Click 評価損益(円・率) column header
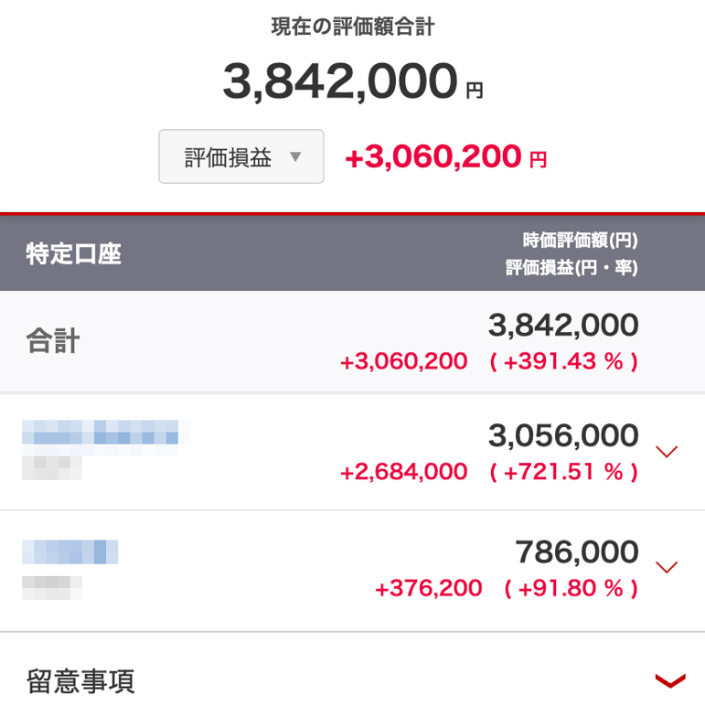This screenshot has height=728, width=705. 571,268
